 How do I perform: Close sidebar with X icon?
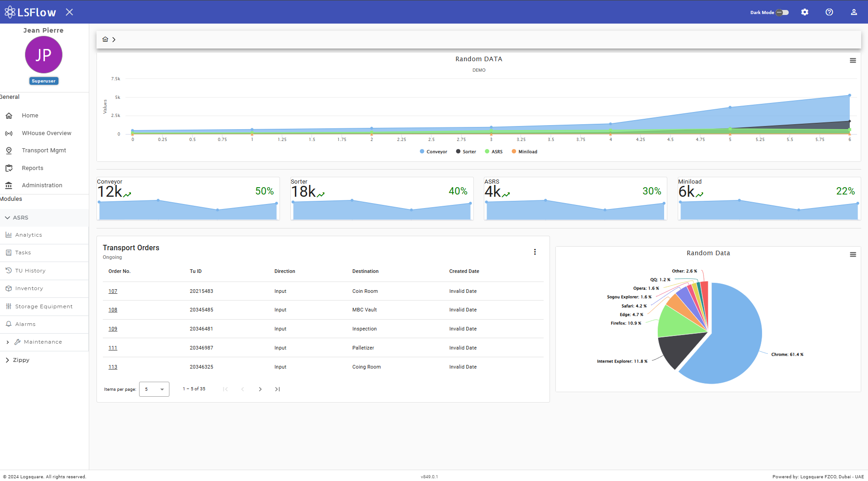point(69,12)
